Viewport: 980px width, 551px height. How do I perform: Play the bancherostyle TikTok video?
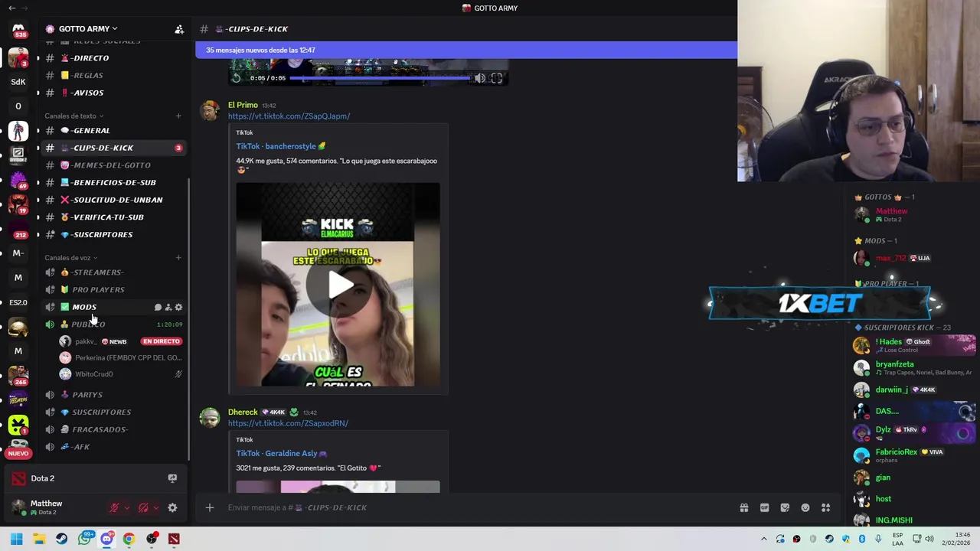pos(338,285)
